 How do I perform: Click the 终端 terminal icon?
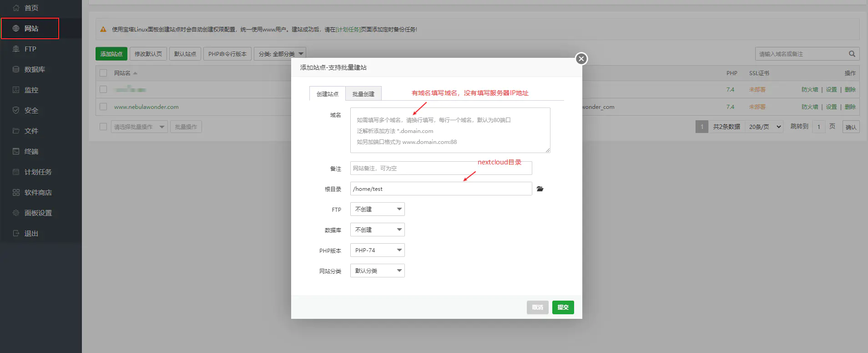(16, 151)
